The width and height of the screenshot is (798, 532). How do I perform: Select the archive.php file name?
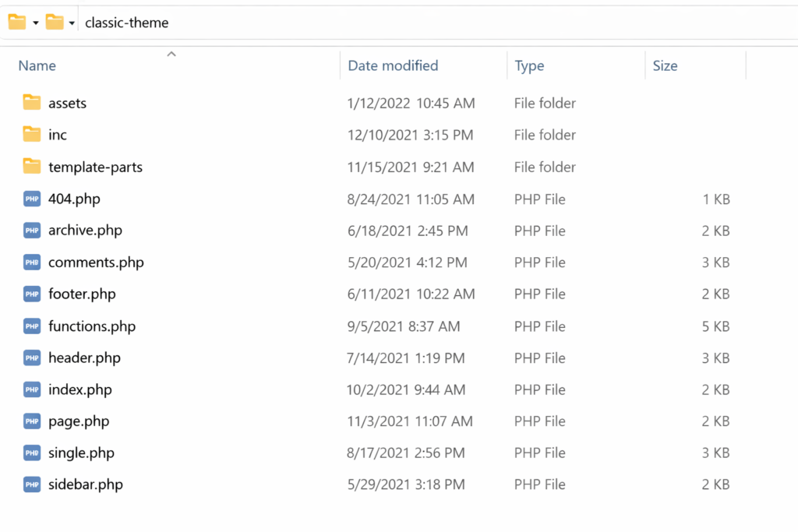tap(85, 231)
